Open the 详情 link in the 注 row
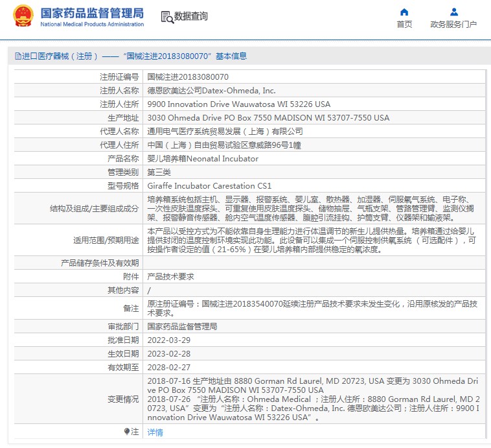 pyautogui.click(x=155, y=432)
